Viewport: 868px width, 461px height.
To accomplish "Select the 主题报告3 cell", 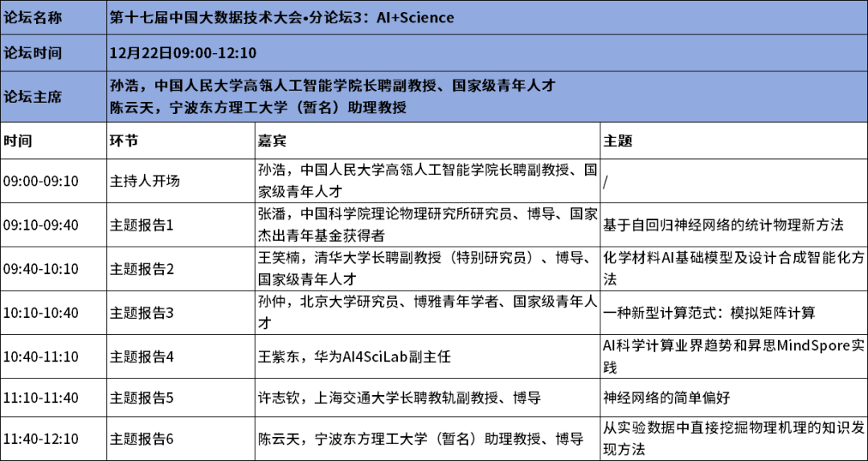I will click(x=181, y=312).
